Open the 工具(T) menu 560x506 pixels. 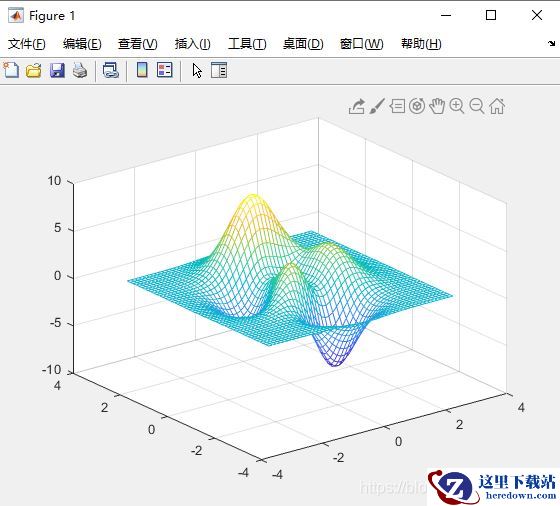click(x=247, y=44)
